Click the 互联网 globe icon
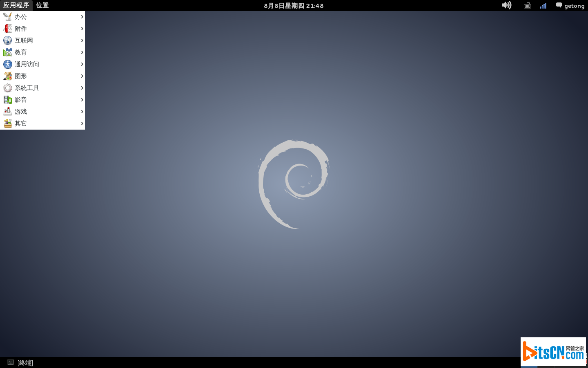The height and width of the screenshot is (368, 588). [8, 40]
